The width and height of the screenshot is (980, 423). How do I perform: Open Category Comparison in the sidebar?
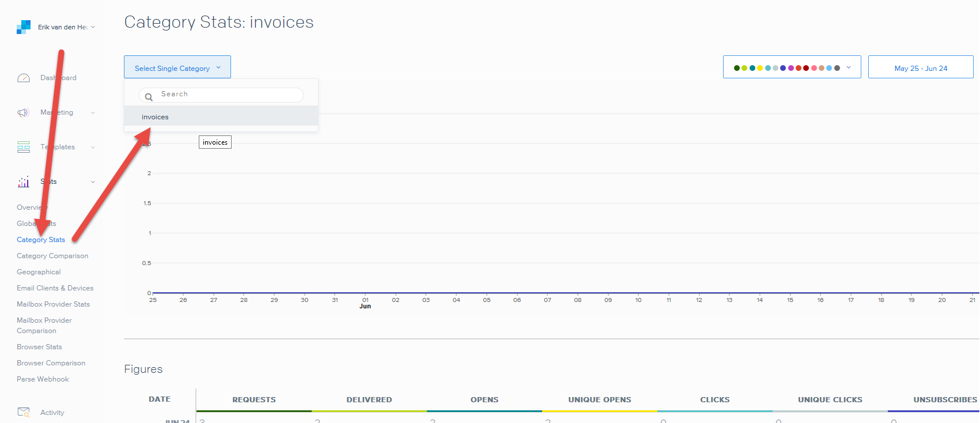[52, 256]
